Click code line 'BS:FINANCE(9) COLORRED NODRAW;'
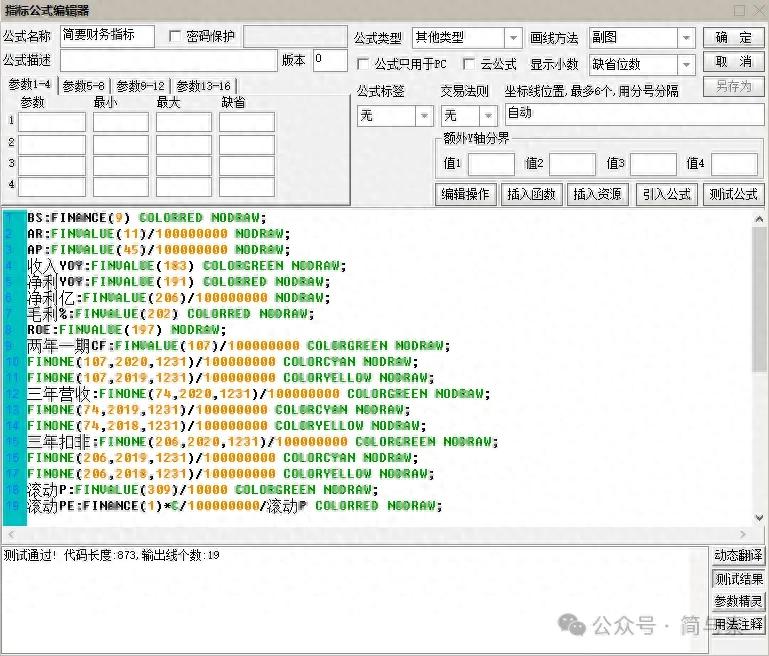The width and height of the screenshot is (769, 656). click(x=146, y=217)
